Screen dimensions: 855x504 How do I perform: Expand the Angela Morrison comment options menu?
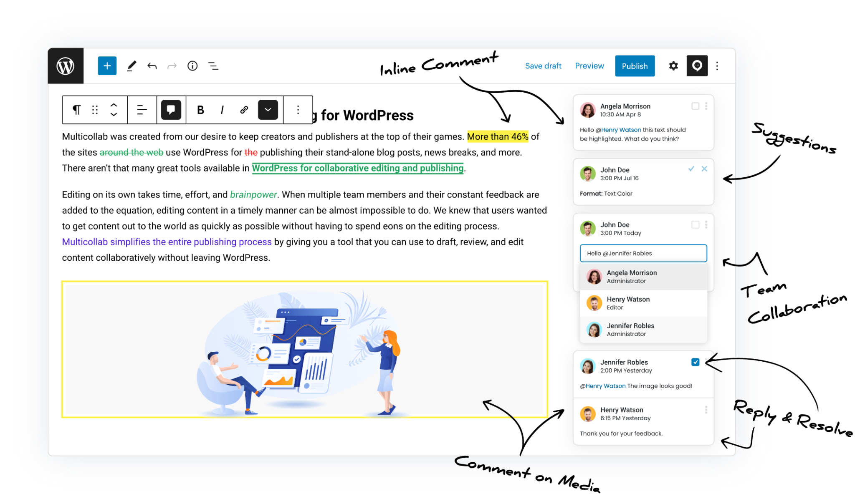(707, 105)
